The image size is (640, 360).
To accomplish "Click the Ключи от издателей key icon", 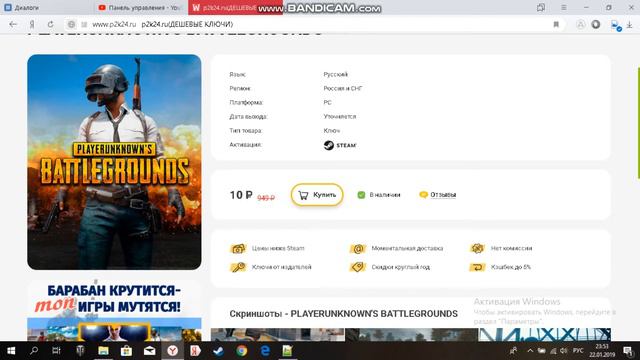I will [238, 267].
